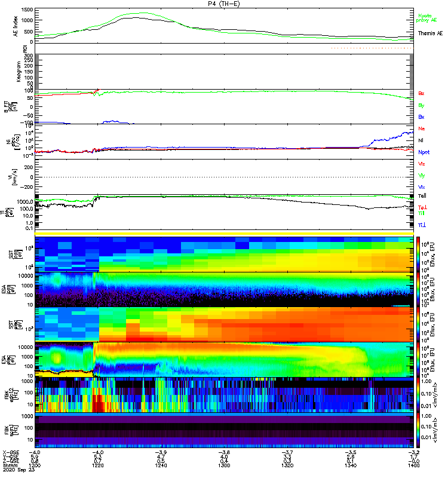The width and height of the screenshot is (448, 478).
Task: Click the blue "Ti⊥" legend entry
Action: tap(422, 225)
